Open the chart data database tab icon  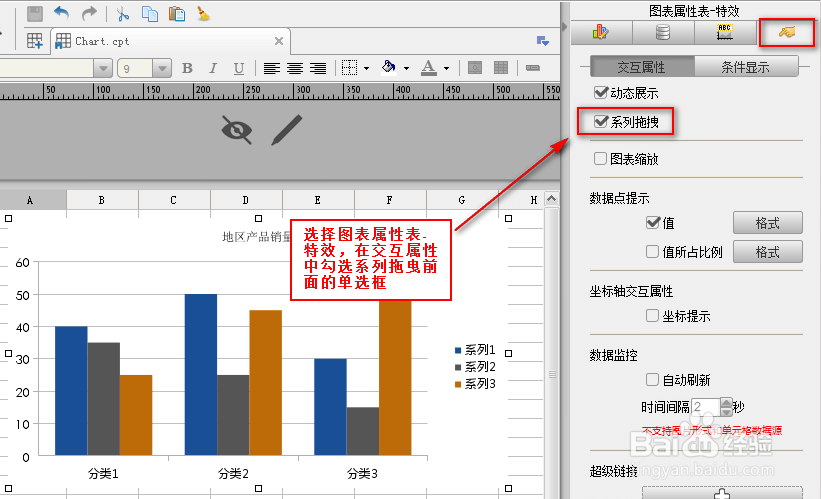(663, 32)
